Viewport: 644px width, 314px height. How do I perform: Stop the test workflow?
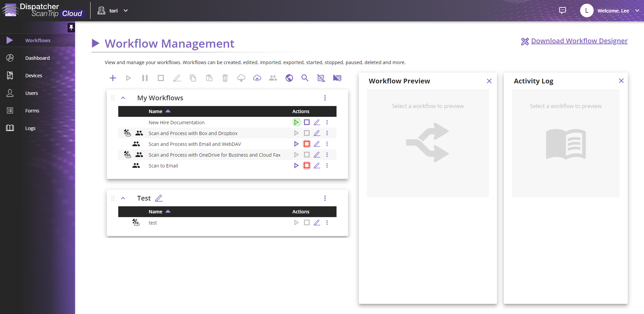coord(307,223)
